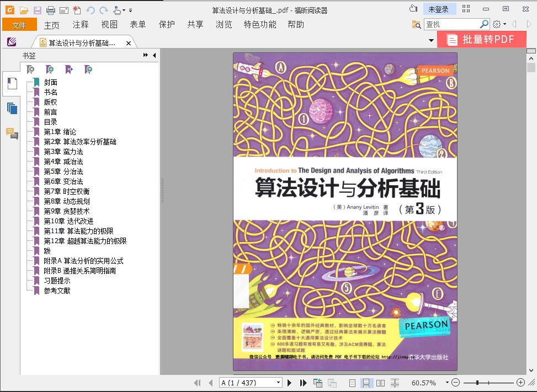Open bookmark 参考文献

(57, 291)
